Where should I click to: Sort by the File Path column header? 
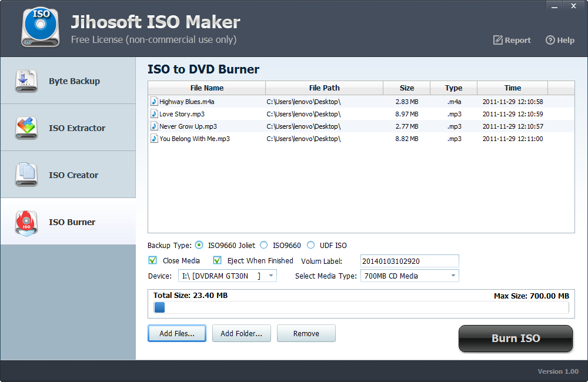pos(324,88)
